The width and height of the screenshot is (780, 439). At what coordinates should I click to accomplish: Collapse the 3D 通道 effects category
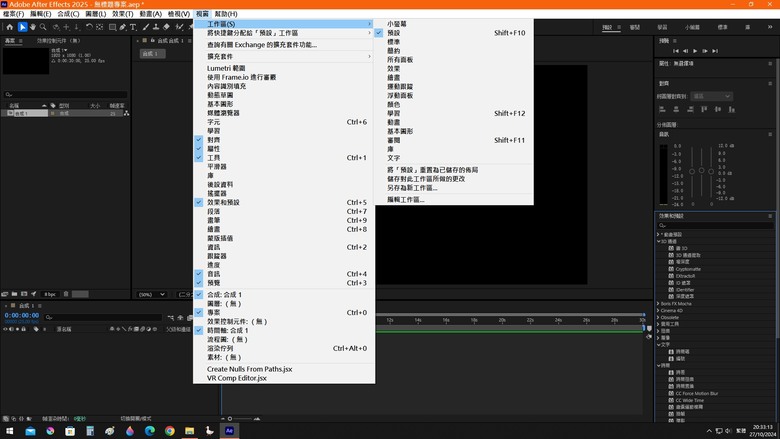(x=658, y=241)
